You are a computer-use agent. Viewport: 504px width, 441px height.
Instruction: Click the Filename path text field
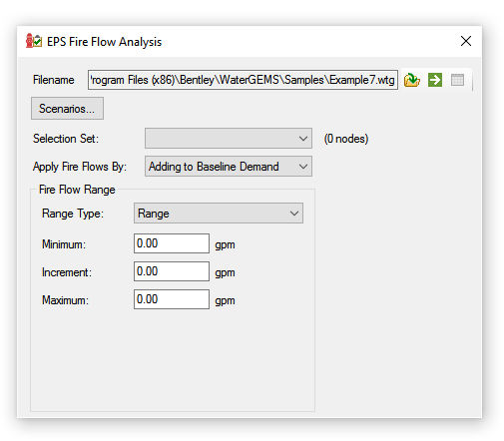(243, 80)
